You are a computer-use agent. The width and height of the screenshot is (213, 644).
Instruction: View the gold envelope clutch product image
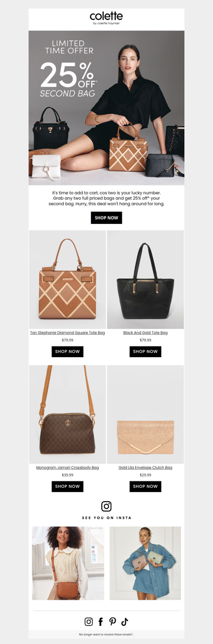pyautogui.click(x=145, y=414)
